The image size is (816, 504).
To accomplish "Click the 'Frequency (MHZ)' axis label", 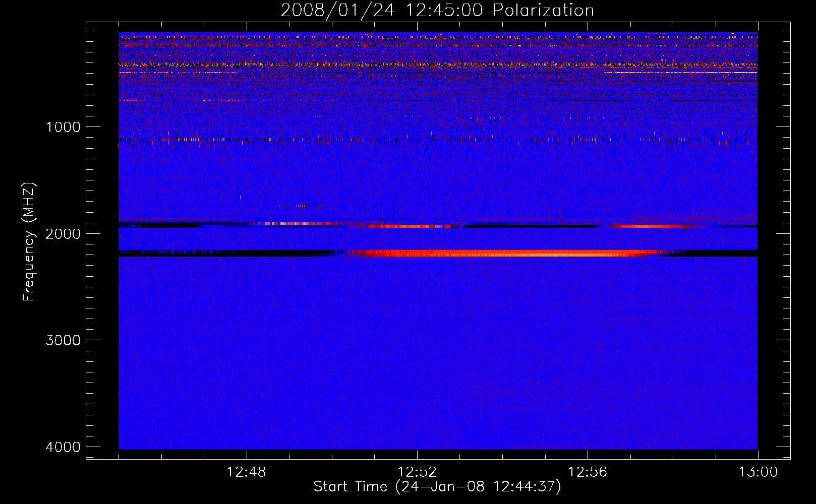I will (x=29, y=242).
